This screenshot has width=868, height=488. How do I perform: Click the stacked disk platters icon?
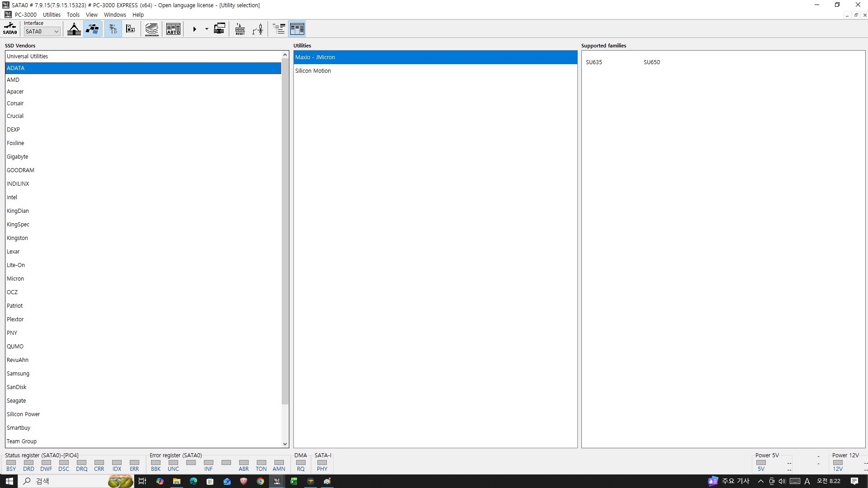click(x=152, y=29)
